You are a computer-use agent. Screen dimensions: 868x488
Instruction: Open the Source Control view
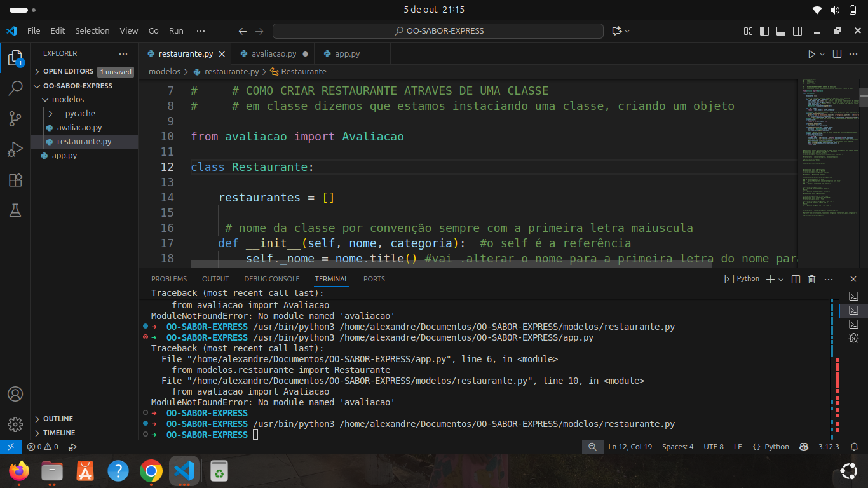pos(15,119)
